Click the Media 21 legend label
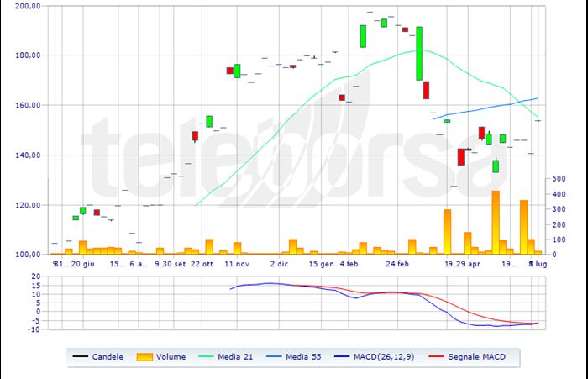Viewport: 588px width, 379px height. (235, 357)
